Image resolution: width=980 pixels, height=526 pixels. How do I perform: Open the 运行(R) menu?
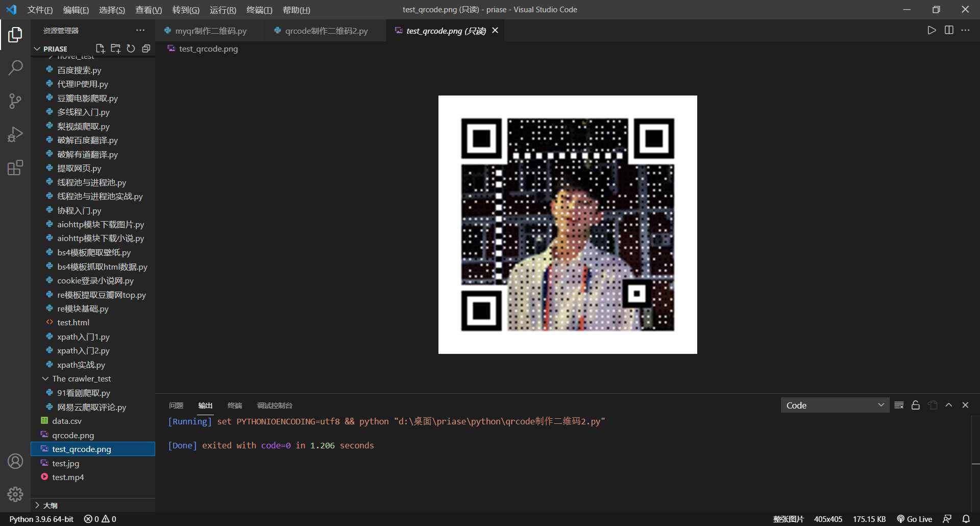point(223,10)
